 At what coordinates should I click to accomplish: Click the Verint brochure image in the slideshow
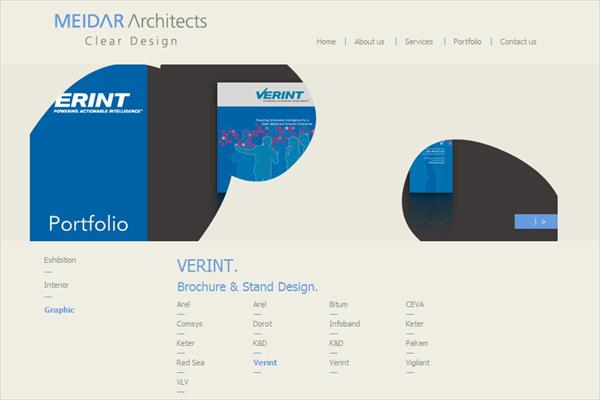tap(266, 137)
